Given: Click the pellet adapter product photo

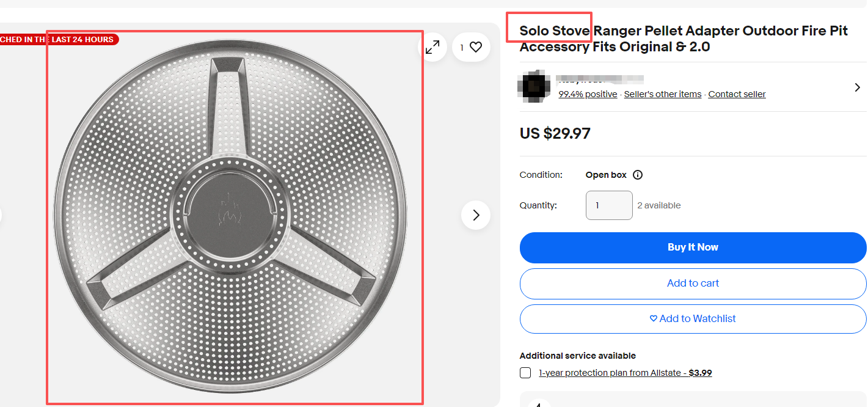Looking at the screenshot, I should pyautogui.click(x=235, y=217).
